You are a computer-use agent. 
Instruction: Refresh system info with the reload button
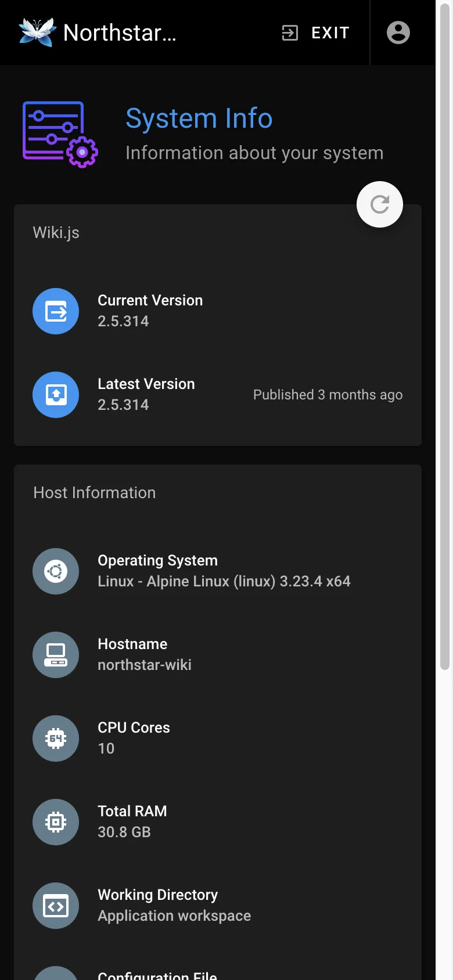click(380, 204)
